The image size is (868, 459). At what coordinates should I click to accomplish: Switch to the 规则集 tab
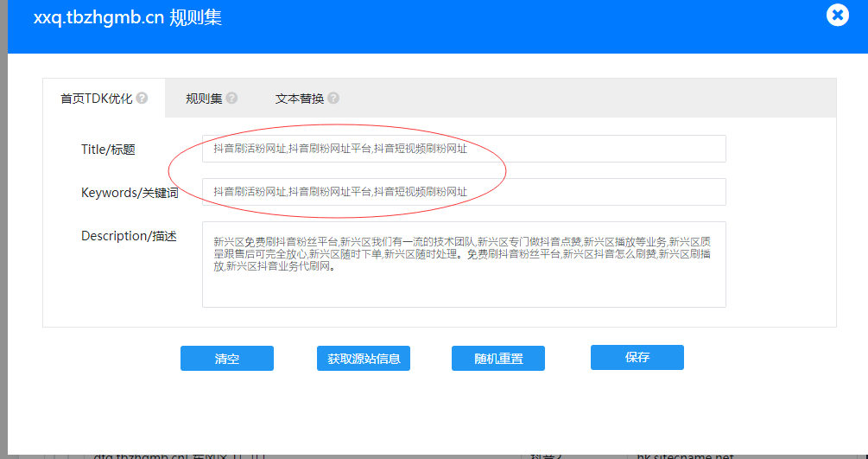tap(211, 99)
